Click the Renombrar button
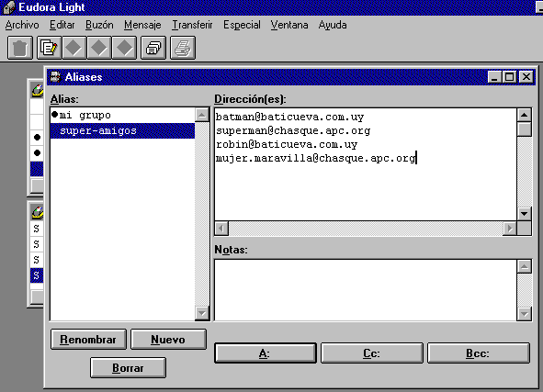Viewport: 543px width, 392px height. (x=88, y=340)
